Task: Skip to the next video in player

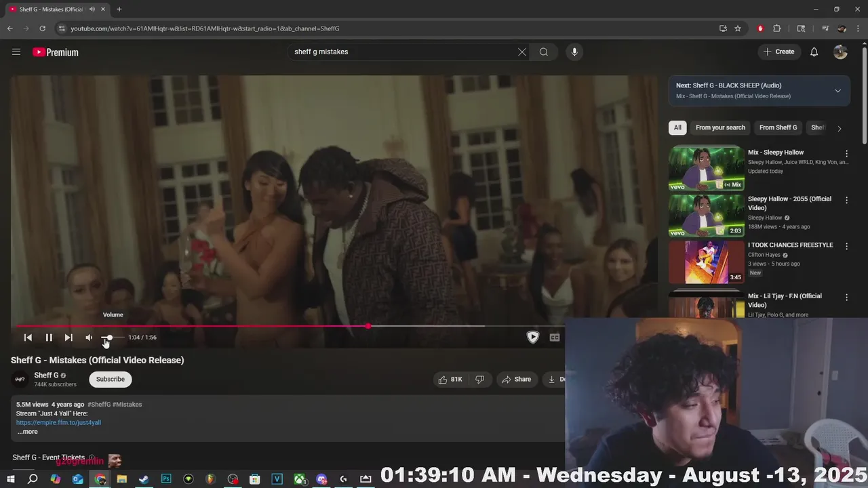Action: click(68, 338)
